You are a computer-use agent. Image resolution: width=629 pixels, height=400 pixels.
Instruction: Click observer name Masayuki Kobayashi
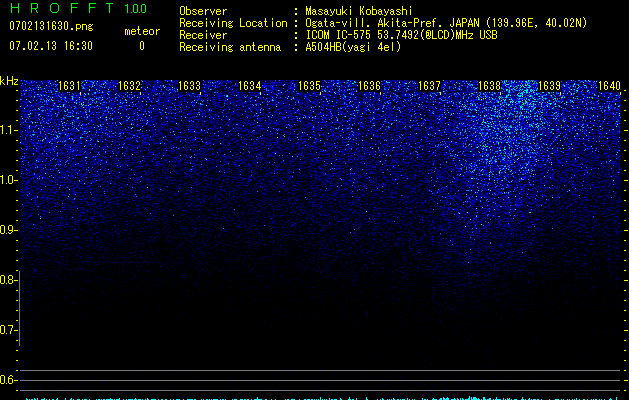coord(359,11)
